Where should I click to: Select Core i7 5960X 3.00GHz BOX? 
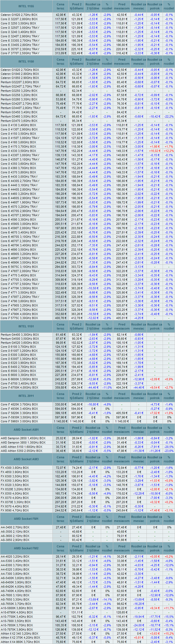pos(19,421)
